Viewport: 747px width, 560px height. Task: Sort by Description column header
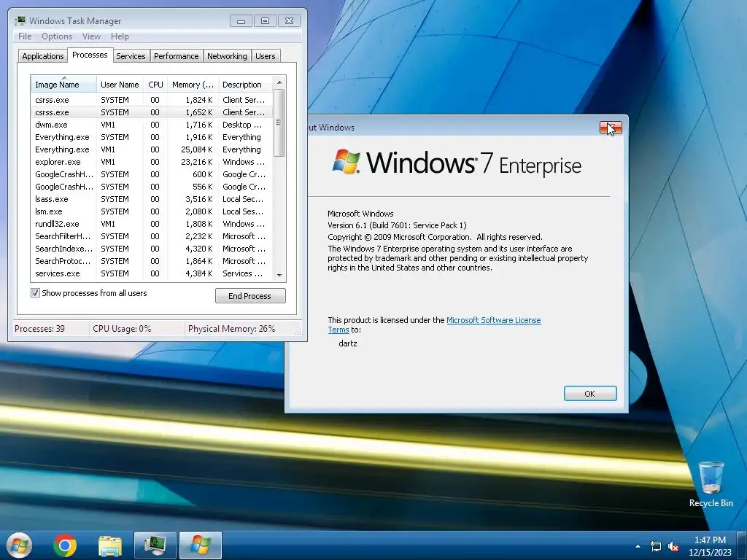coord(245,85)
